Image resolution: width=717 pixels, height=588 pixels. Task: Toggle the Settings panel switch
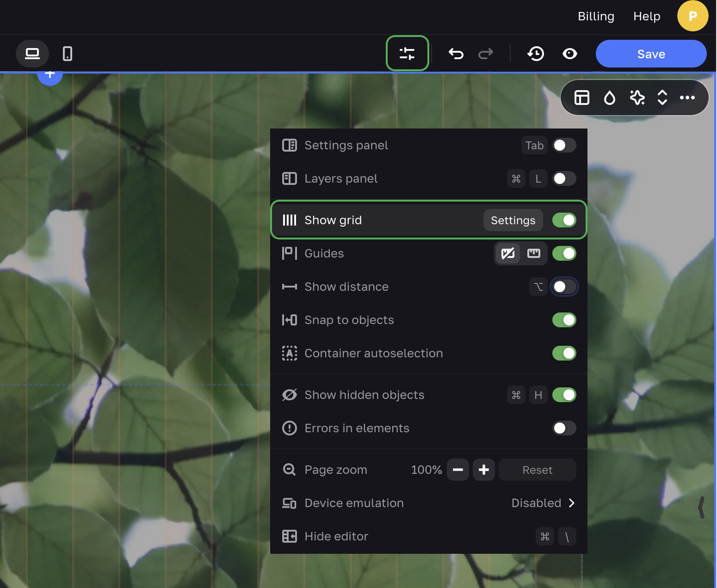tap(564, 145)
